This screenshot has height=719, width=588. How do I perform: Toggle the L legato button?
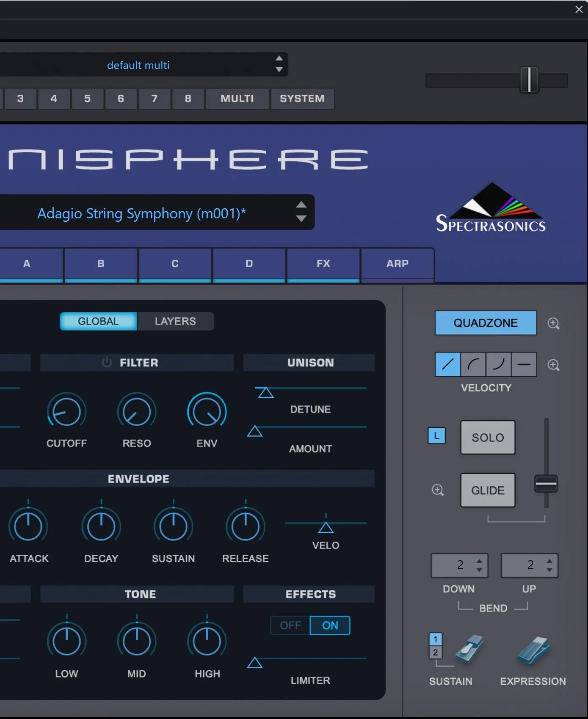436,435
